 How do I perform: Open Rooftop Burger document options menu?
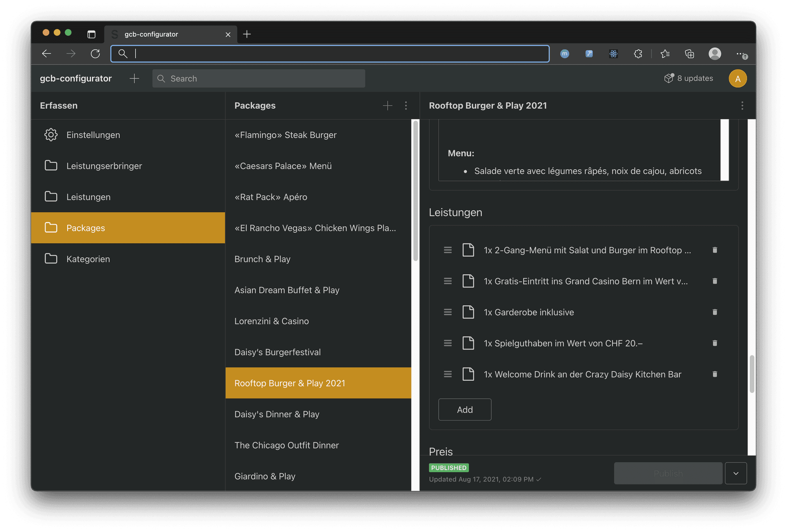coord(742,106)
